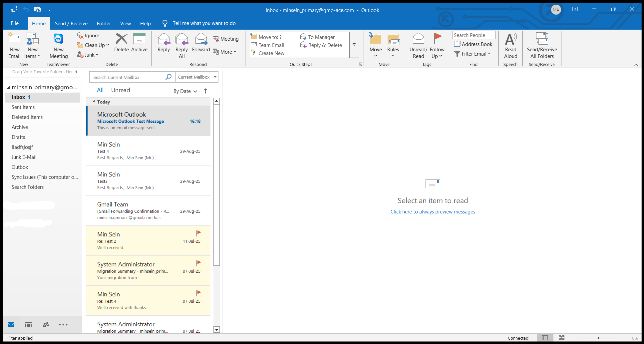Viewport: 644px width, 344px height.
Task: Open the Move folder dropdown
Action: [376, 46]
